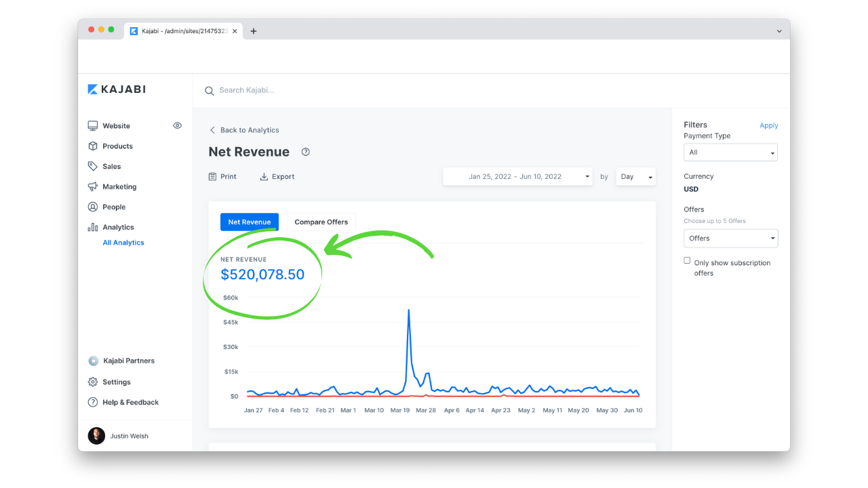Click the Marketing megaphone icon

(93, 186)
